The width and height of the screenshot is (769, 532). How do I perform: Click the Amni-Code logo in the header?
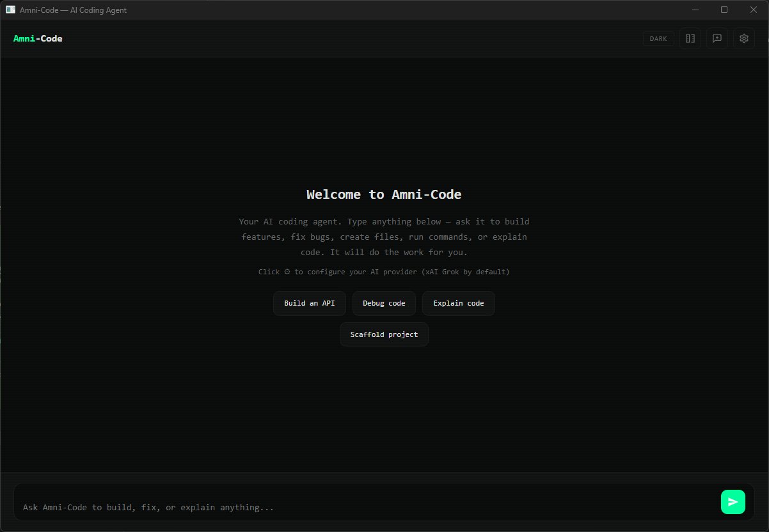coord(38,38)
